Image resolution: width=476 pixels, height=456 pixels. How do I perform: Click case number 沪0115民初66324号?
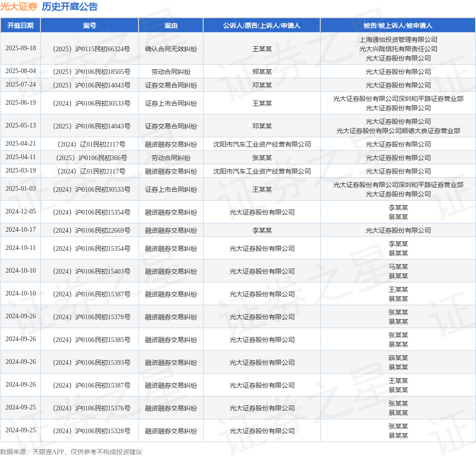tap(92, 49)
